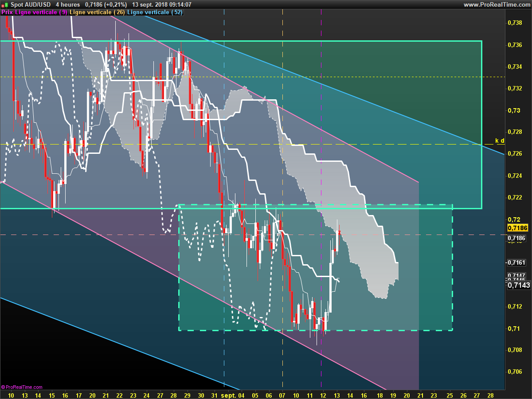Click the 04 date label on time axis
The height and width of the screenshot is (399, 532).
click(x=241, y=395)
